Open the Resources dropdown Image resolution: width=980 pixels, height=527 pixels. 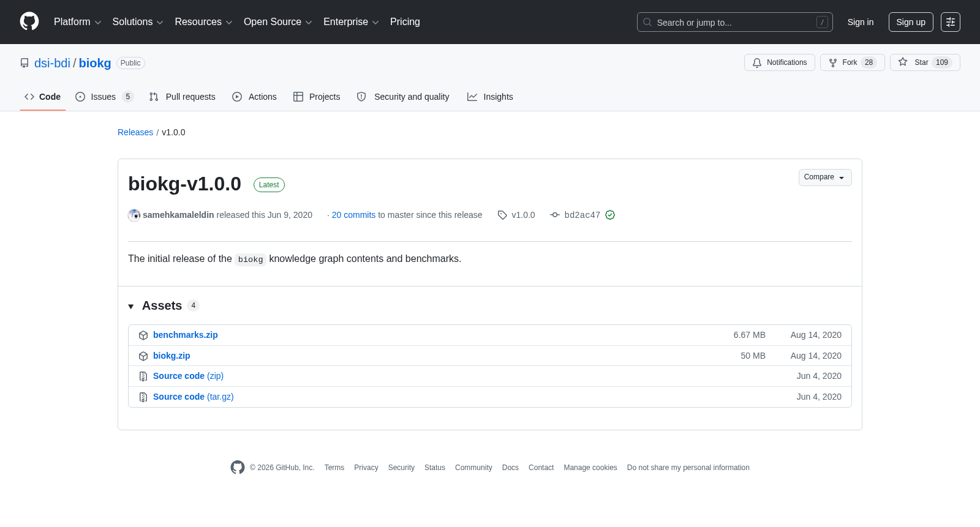(203, 22)
